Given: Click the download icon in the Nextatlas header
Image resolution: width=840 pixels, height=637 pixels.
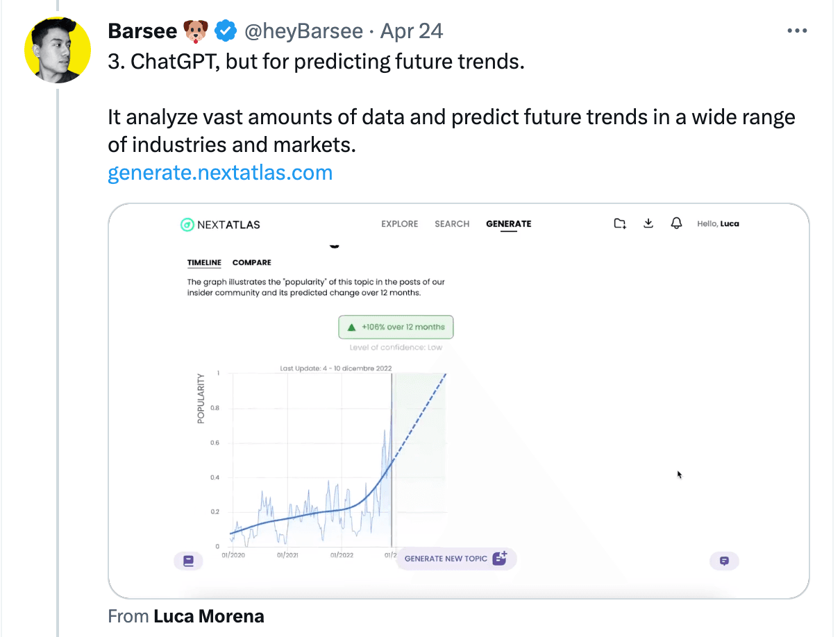Looking at the screenshot, I should click(648, 223).
